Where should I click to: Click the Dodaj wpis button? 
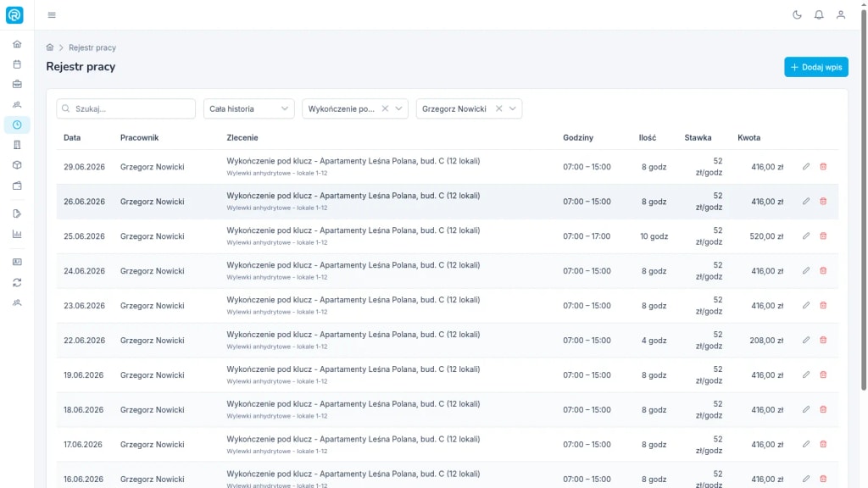(x=816, y=67)
